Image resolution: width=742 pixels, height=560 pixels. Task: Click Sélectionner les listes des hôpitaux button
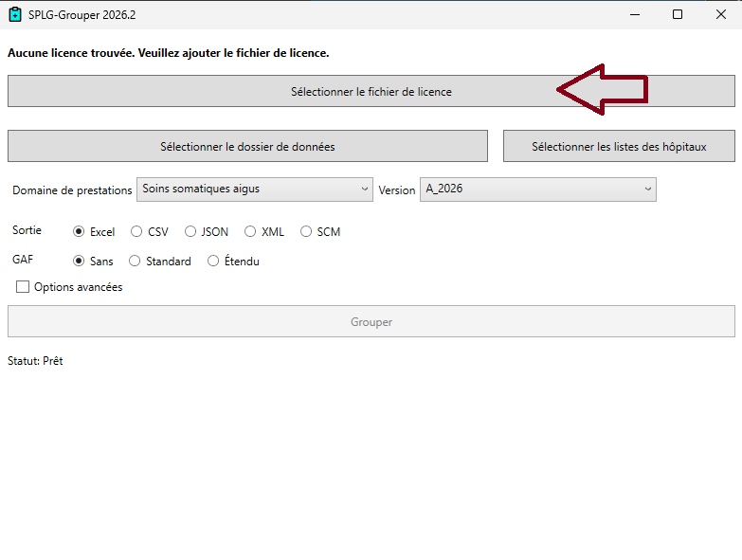click(619, 146)
